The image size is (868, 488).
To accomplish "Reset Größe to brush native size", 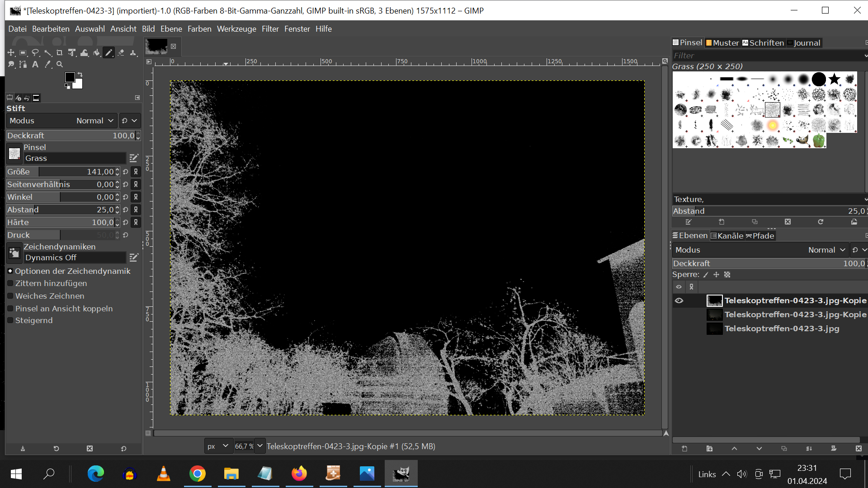I will 126,172.
